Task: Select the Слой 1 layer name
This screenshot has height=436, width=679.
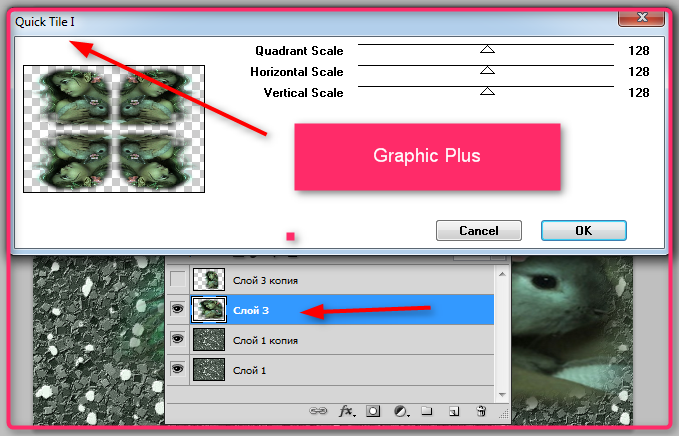Action: (x=249, y=371)
